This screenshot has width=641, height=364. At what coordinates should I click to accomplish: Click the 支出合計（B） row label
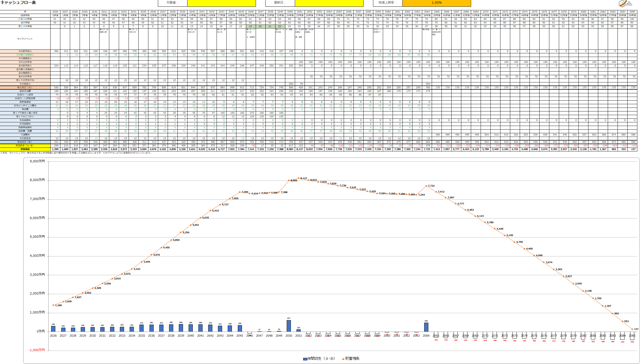[25, 142]
